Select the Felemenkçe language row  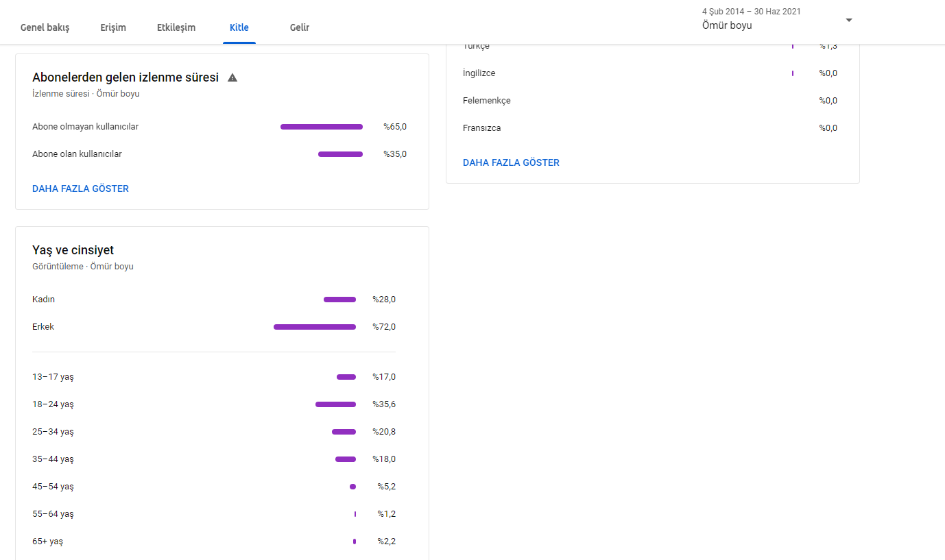(650, 101)
